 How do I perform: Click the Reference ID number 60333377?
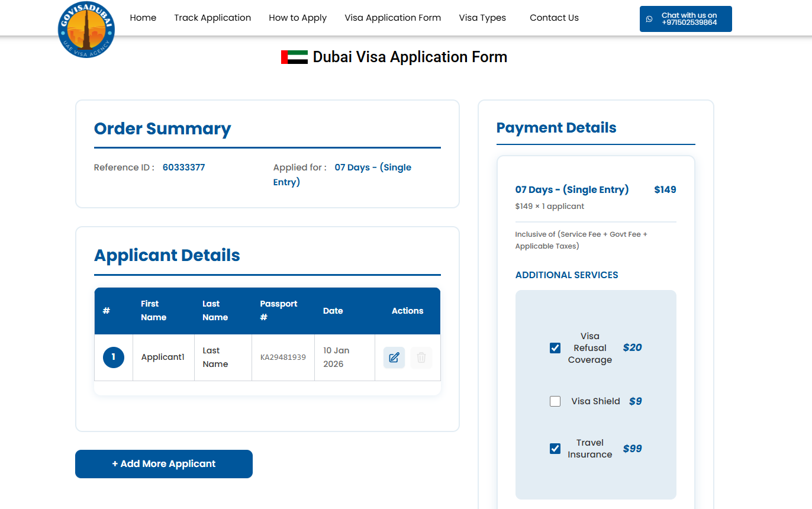coord(184,167)
